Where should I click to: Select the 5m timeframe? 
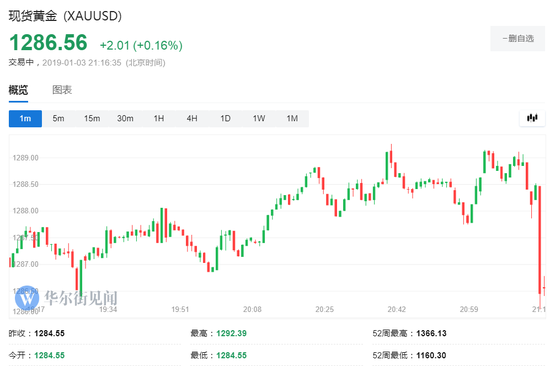pyautogui.click(x=59, y=119)
